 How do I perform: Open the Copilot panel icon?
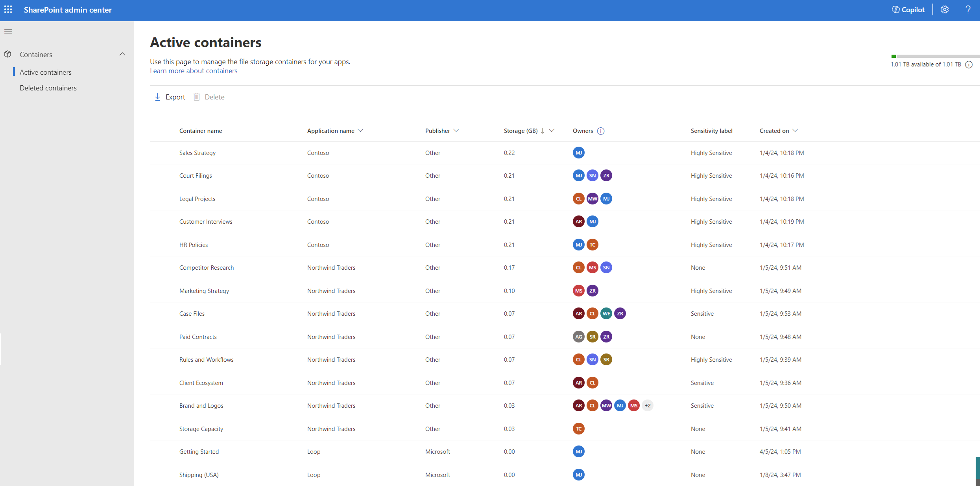(907, 10)
